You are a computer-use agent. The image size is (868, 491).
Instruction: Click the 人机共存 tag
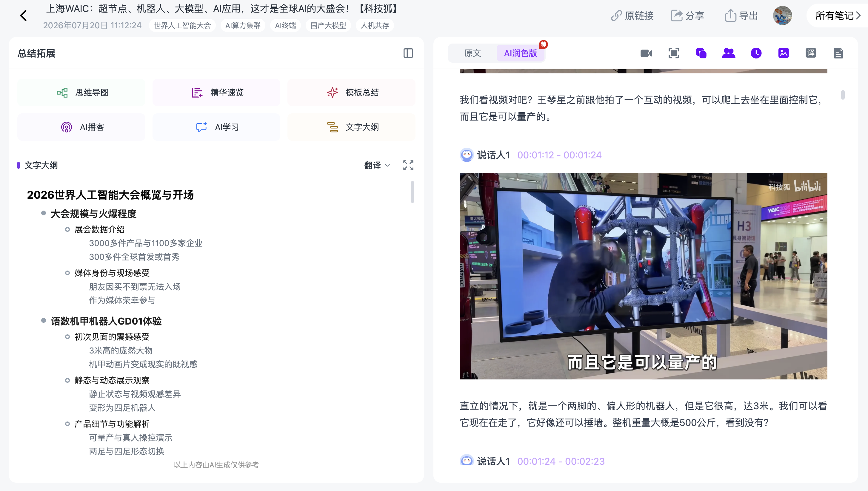(375, 26)
